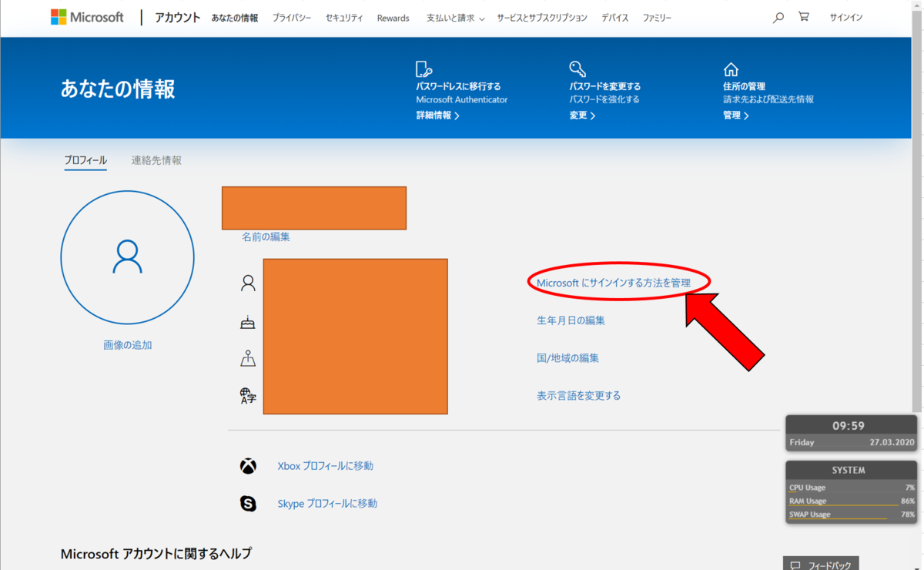Open the shopping cart icon
The image size is (924, 570).
(x=804, y=16)
